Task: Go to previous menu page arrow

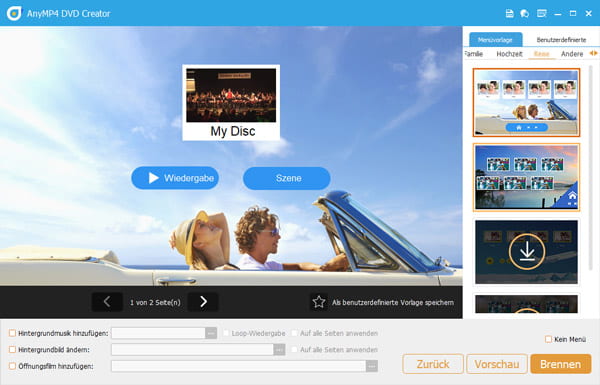Action: pyautogui.click(x=107, y=302)
